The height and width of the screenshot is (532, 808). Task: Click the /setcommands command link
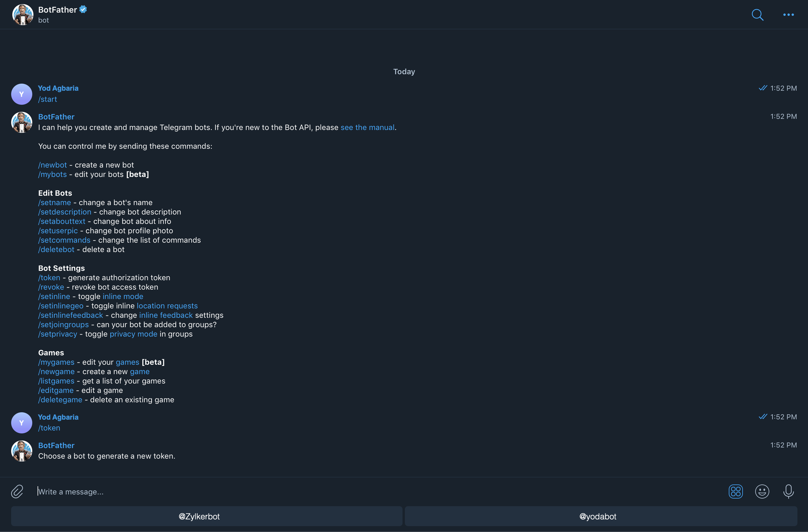coord(65,240)
